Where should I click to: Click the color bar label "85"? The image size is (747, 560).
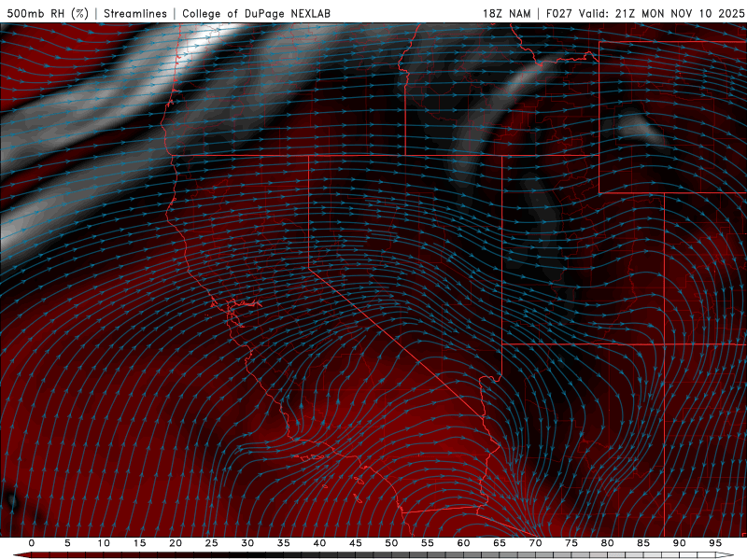tap(643, 543)
